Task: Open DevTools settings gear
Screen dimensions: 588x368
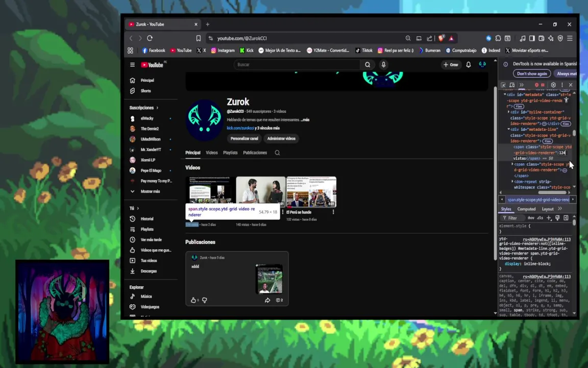Action: click(x=553, y=85)
